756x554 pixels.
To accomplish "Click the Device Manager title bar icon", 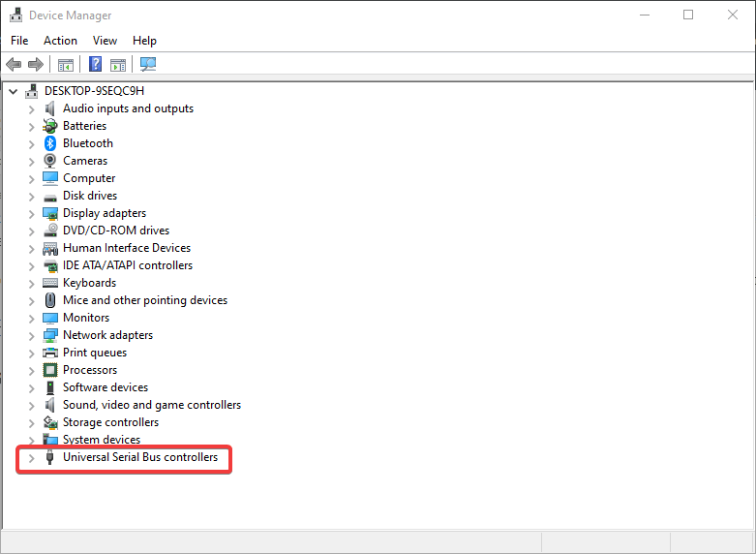I will [15, 15].
